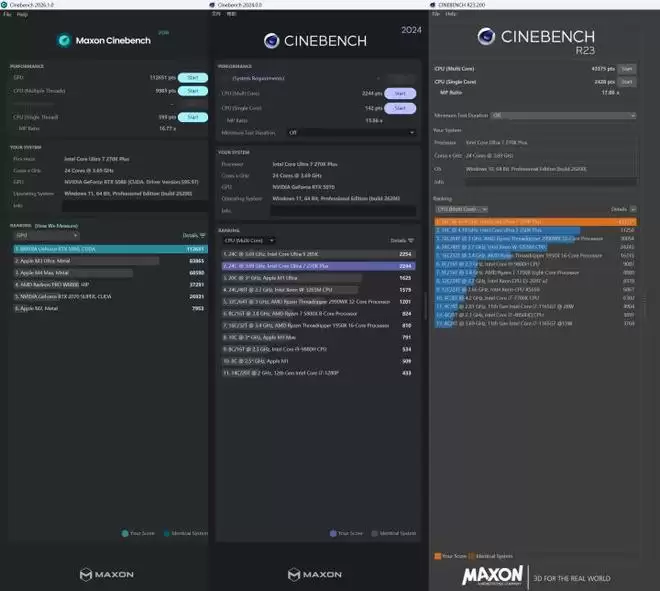Open the Help menu in Cinebench R23

[449, 15]
